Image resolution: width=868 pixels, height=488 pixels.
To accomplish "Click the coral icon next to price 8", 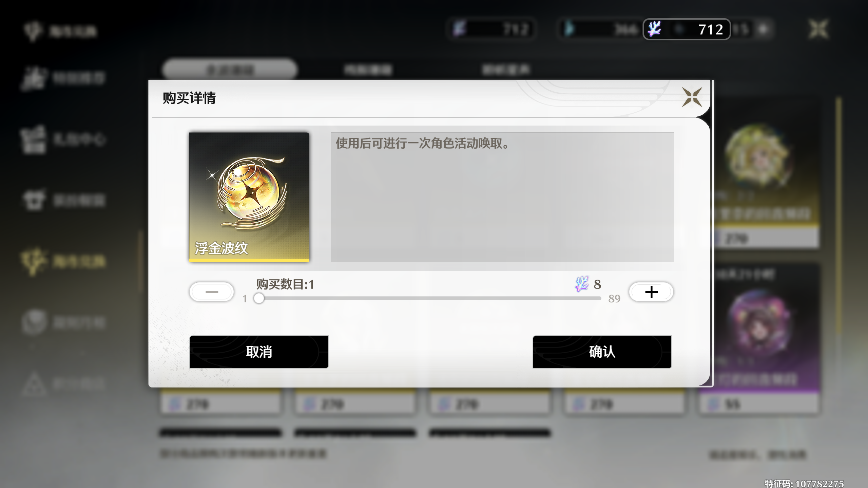I will coord(582,284).
